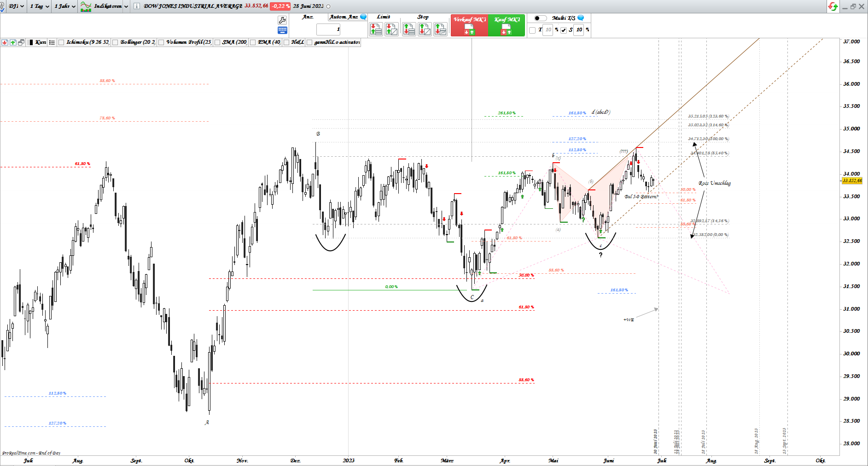The image size is (868, 466).
Task: Click the second Limit order icon
Action: pyautogui.click(x=392, y=29)
